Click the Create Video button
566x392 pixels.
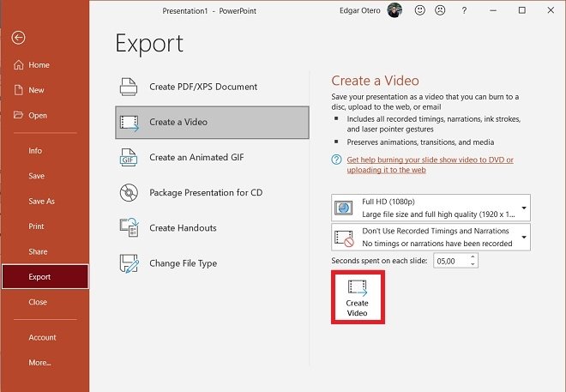[358, 297]
